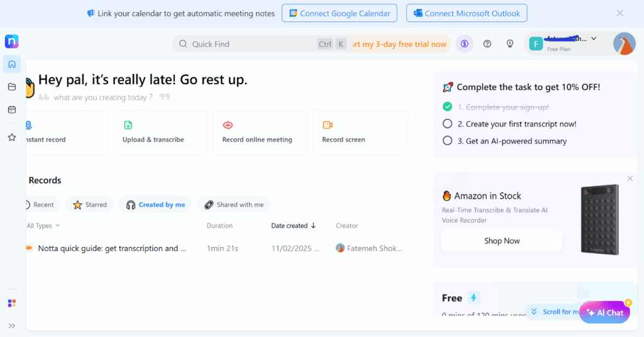The image size is (644, 337).
Task: Open the help question mark icon
Action: tap(487, 44)
